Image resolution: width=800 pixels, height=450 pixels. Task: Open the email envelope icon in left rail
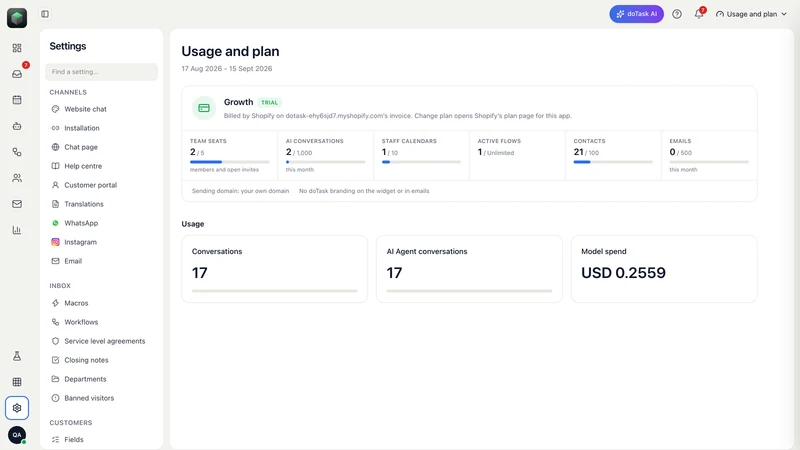coord(17,204)
